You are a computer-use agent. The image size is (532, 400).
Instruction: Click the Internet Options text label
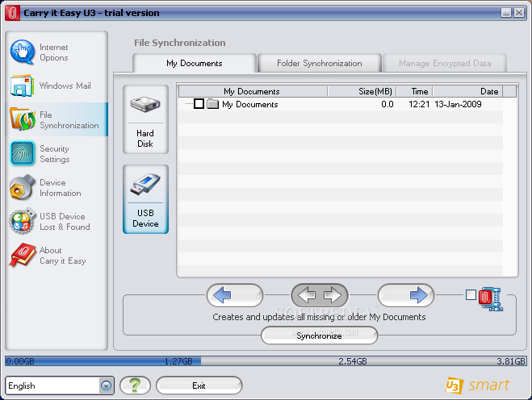[x=54, y=52]
